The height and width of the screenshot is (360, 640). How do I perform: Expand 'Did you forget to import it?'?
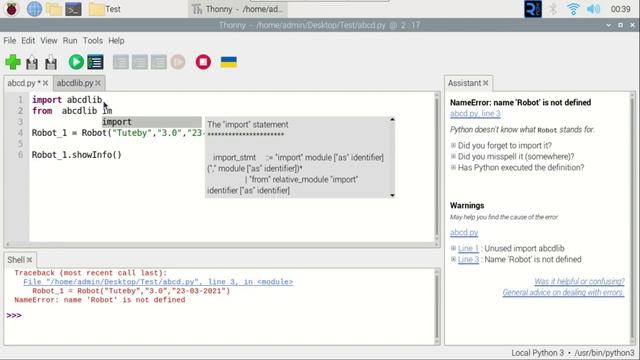(x=453, y=145)
